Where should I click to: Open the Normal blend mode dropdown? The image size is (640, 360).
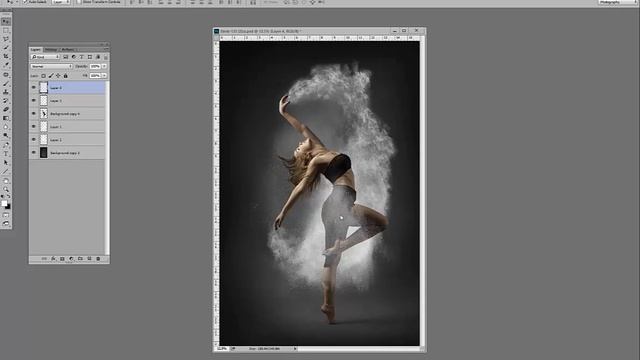coord(51,66)
